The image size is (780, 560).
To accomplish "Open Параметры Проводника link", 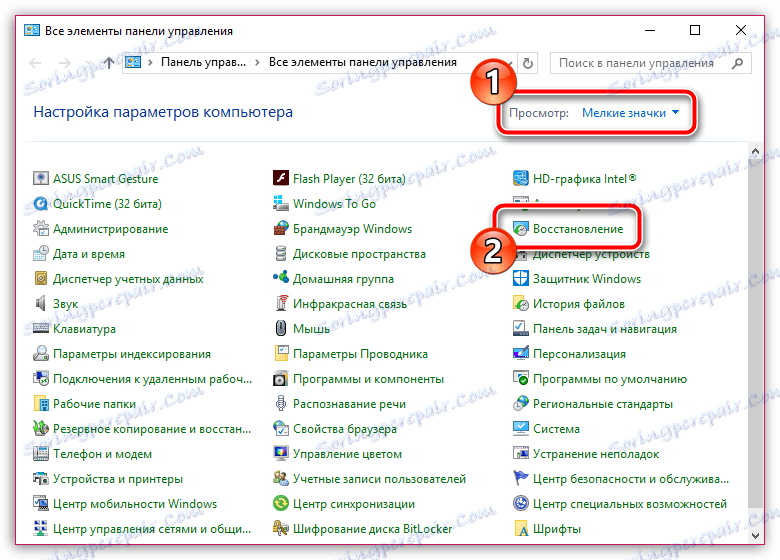I will (x=360, y=354).
